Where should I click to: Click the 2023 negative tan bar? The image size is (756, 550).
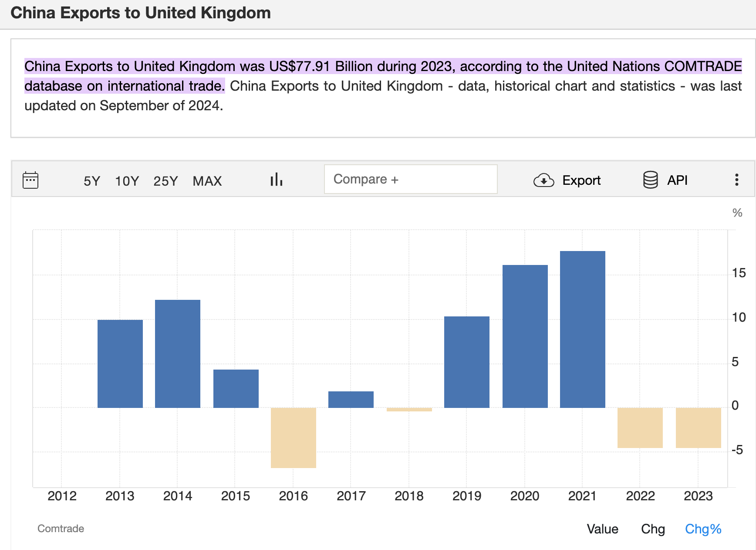tap(699, 428)
